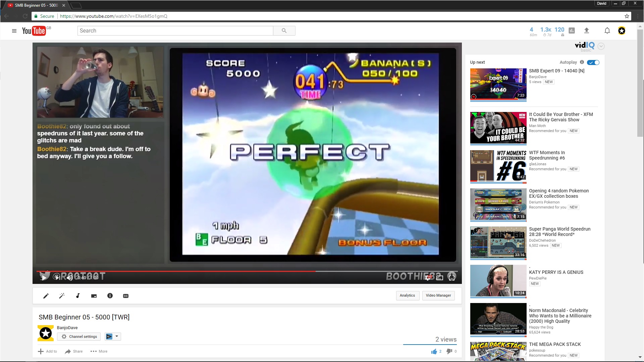Open the YouTube hamburger guide menu
The height and width of the screenshot is (362, 644).
(14, 31)
